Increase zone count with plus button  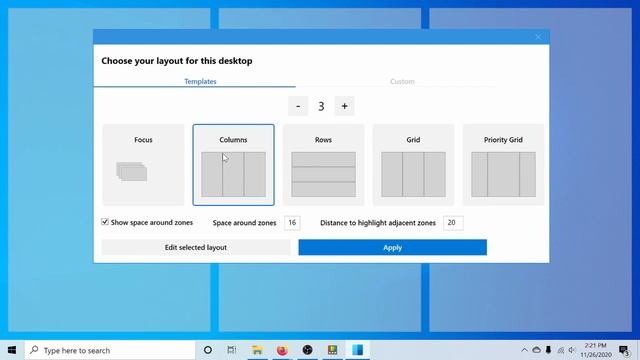click(x=344, y=106)
